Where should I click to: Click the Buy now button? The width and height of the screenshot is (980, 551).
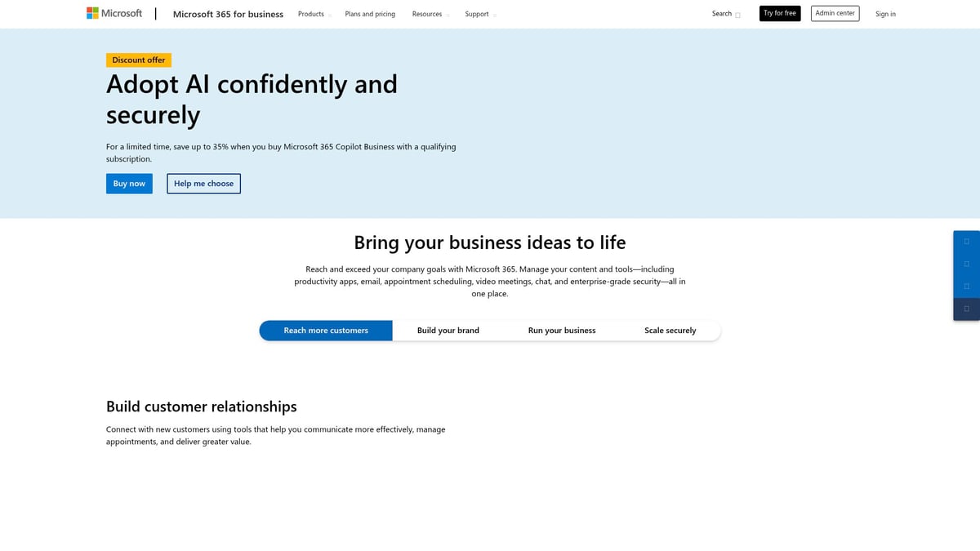click(128, 183)
